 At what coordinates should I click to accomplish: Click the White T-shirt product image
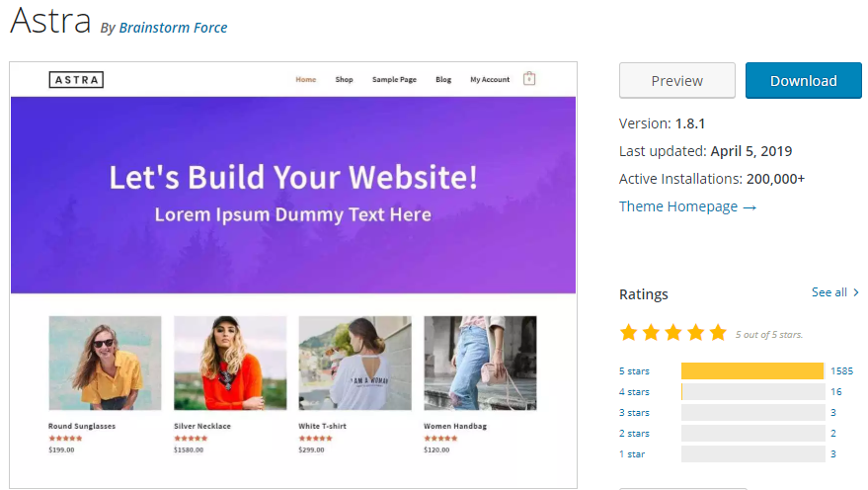[x=355, y=363]
